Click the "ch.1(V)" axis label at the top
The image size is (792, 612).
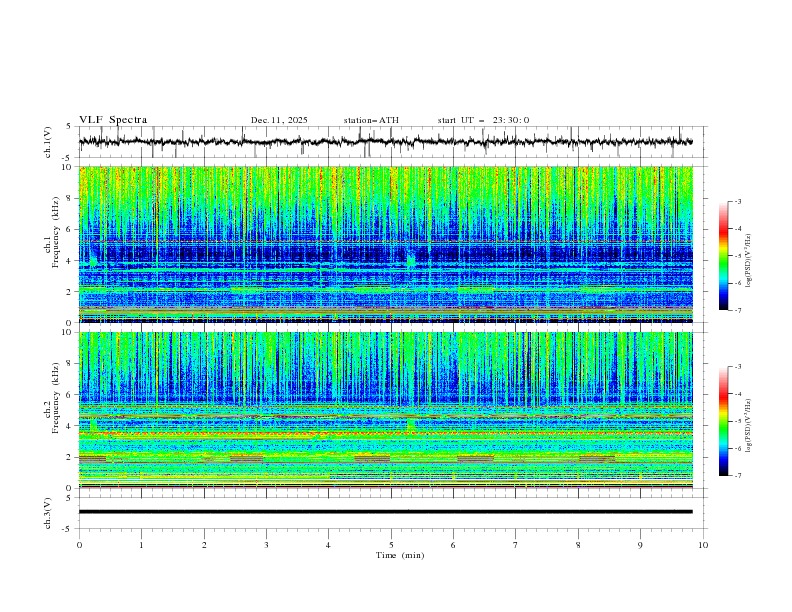(48, 142)
